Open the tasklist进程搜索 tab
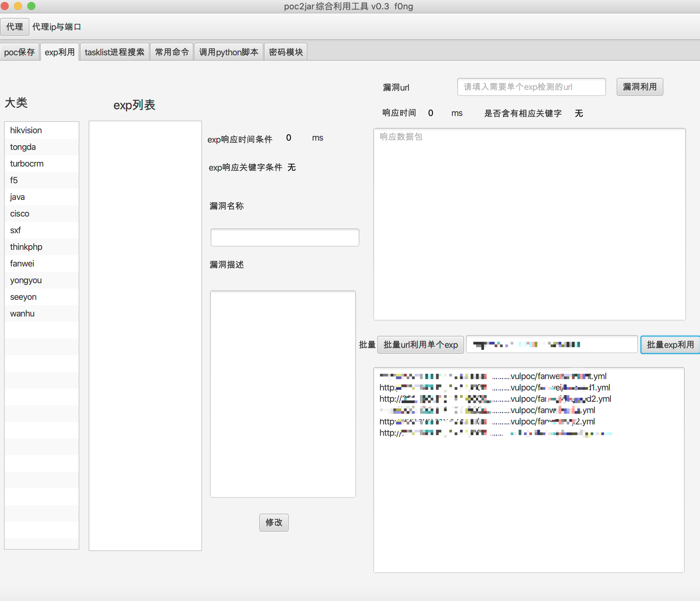Viewport: 700px width, 601px height. 114,52
